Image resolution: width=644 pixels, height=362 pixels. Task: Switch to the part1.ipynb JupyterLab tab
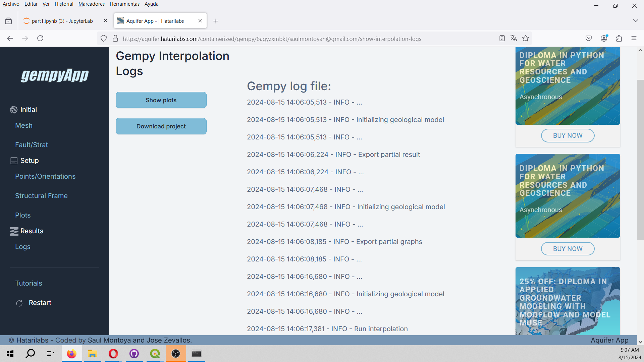click(62, 21)
